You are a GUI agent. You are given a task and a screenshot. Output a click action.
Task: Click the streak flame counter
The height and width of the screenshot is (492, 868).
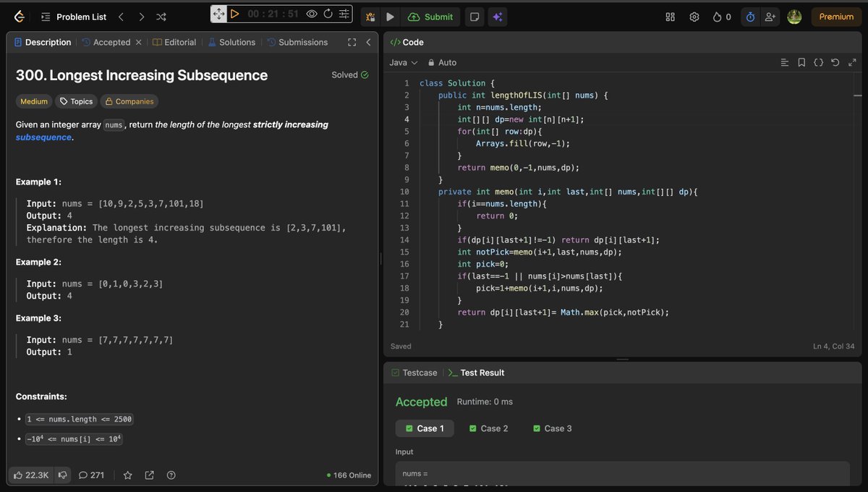pos(722,17)
